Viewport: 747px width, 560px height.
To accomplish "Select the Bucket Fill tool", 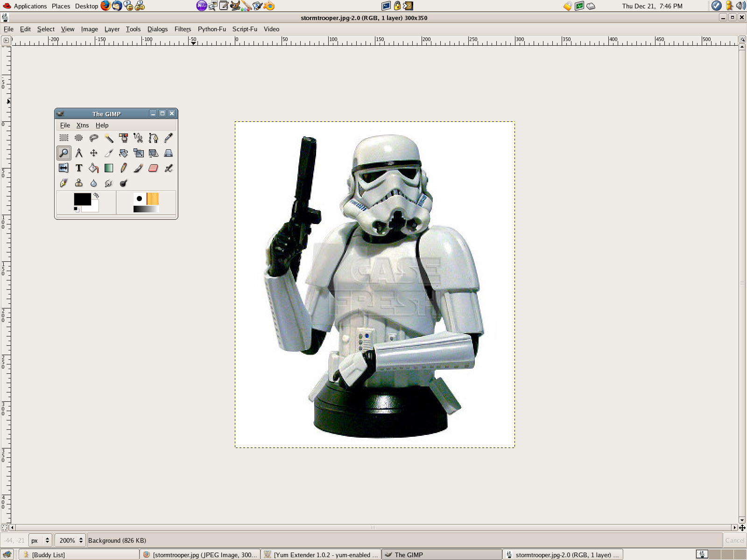I will (93, 168).
